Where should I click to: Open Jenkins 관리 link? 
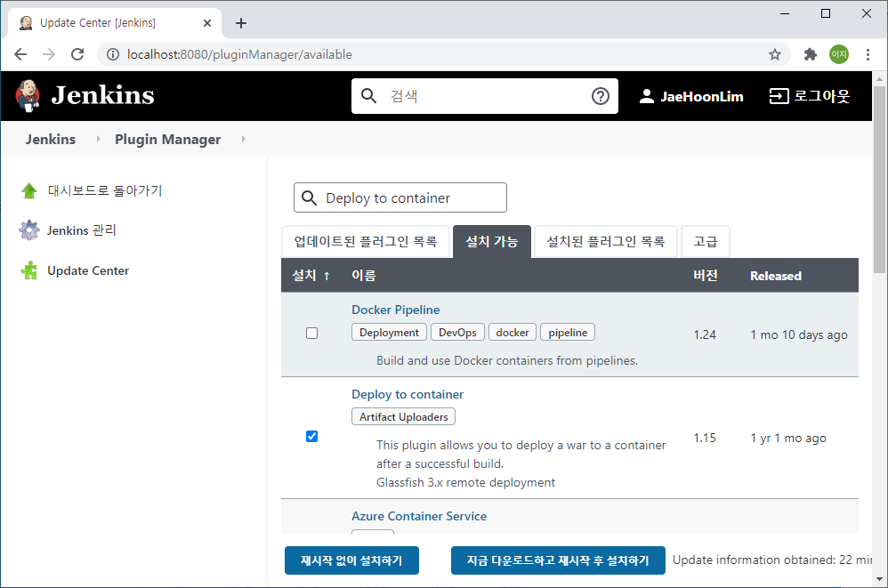coord(82,230)
